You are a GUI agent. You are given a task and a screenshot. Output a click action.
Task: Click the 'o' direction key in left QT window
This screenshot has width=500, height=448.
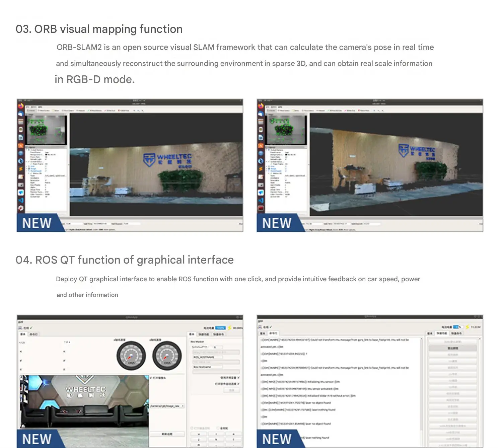tap(233, 434)
